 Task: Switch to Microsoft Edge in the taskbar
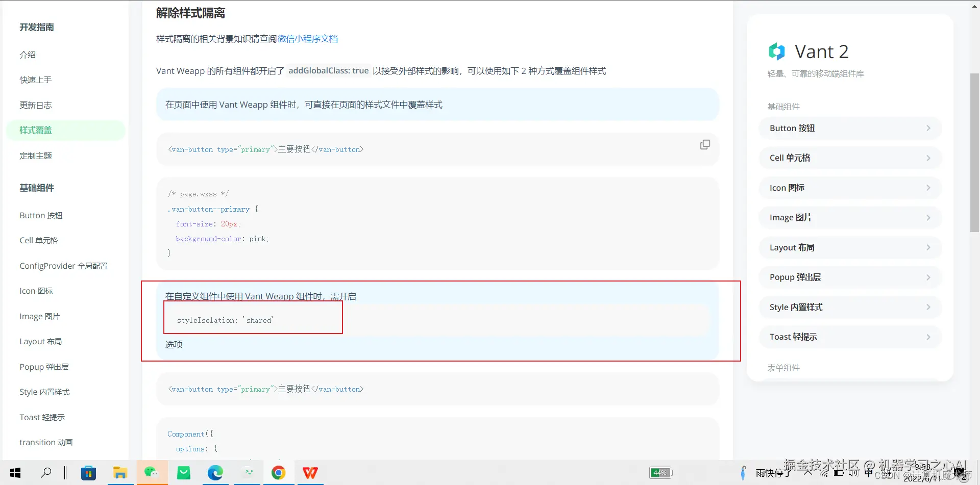[215, 473]
